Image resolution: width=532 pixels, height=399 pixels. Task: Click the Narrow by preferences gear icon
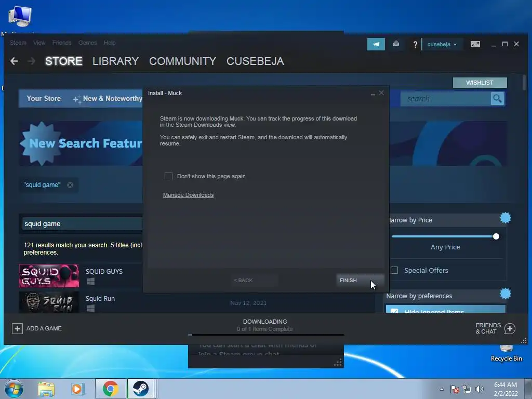[505, 294]
